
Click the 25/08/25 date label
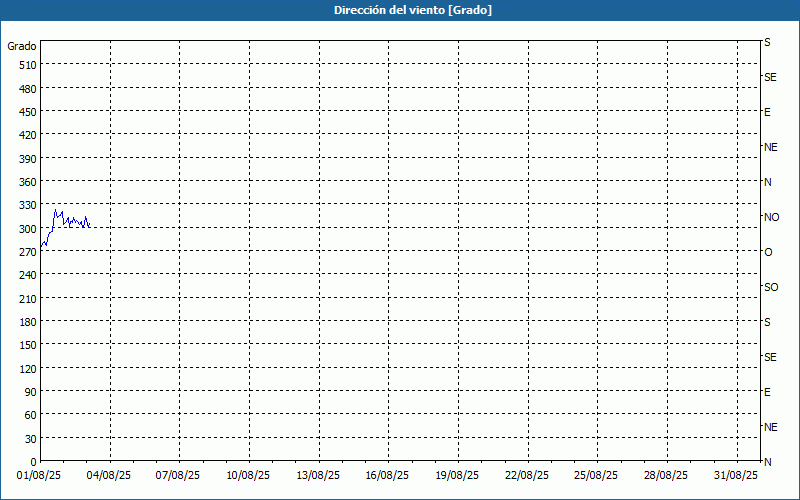point(596,476)
